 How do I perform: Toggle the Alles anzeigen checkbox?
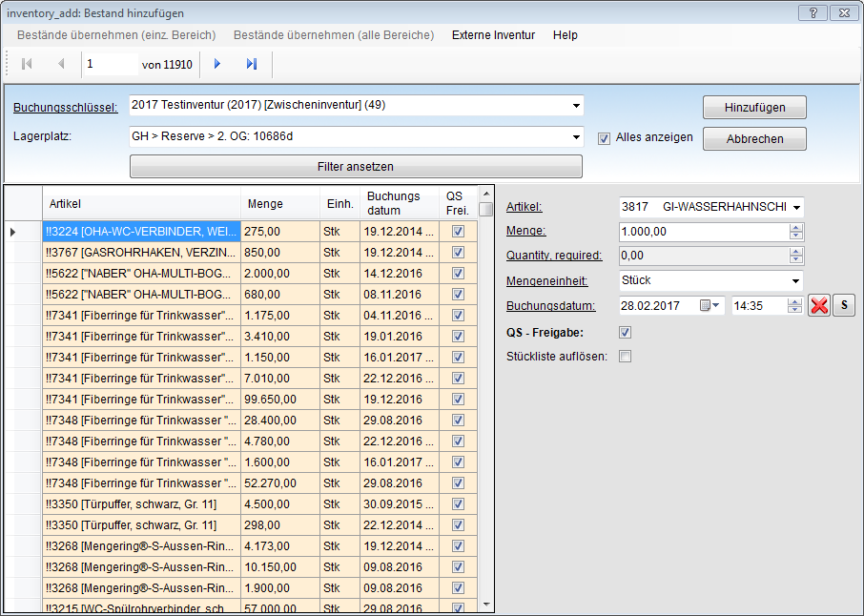click(x=604, y=138)
